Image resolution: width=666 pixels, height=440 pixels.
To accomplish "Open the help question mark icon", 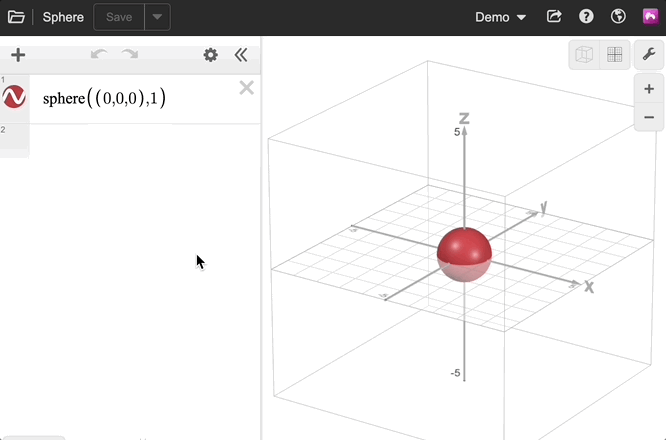I will coord(586,17).
